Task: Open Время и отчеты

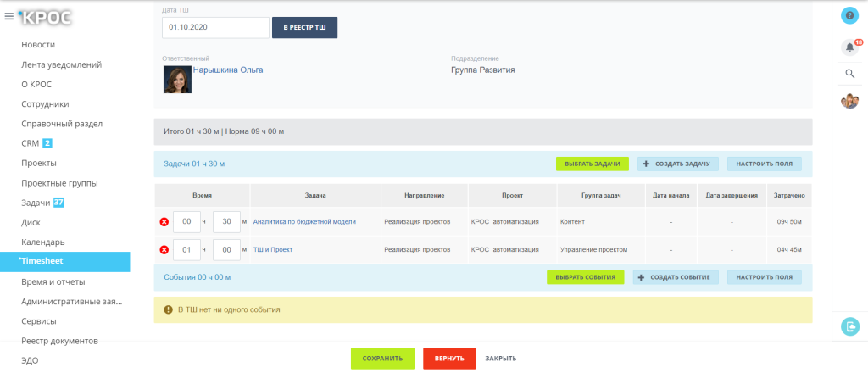Action: tap(53, 282)
